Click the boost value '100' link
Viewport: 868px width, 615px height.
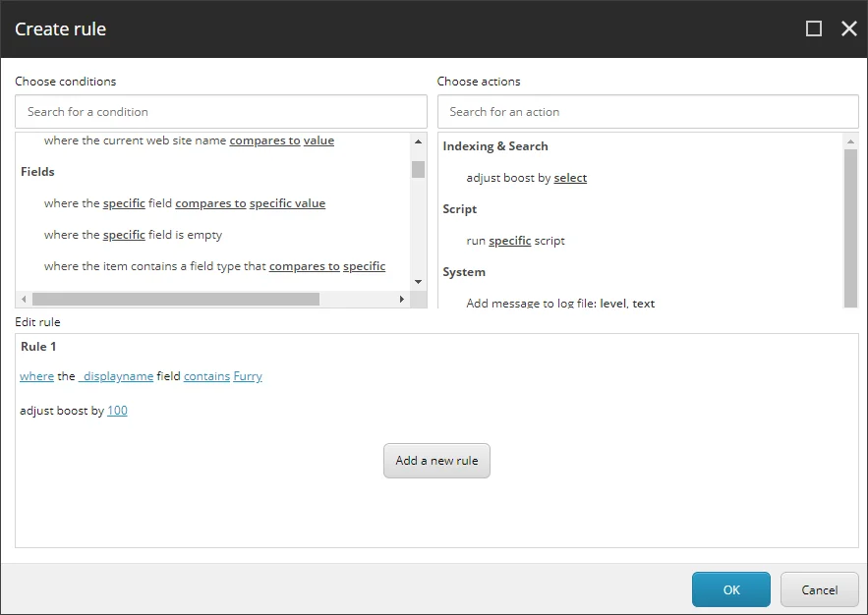[117, 411]
